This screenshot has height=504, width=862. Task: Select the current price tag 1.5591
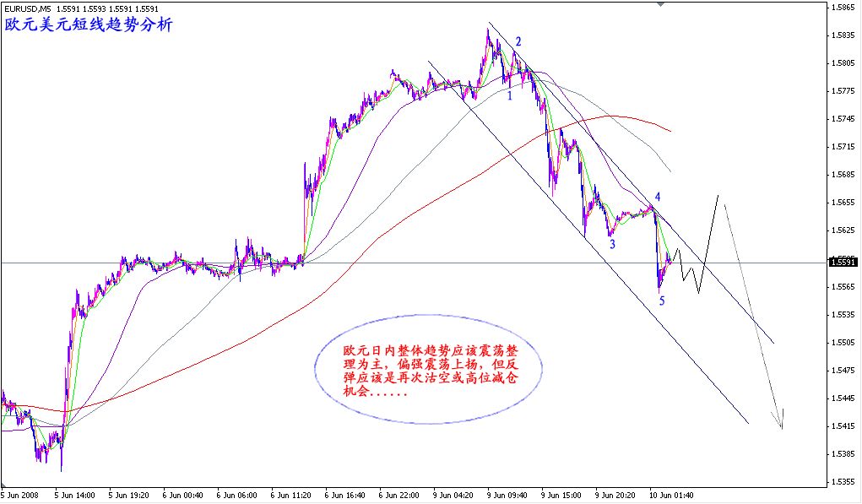point(844,262)
